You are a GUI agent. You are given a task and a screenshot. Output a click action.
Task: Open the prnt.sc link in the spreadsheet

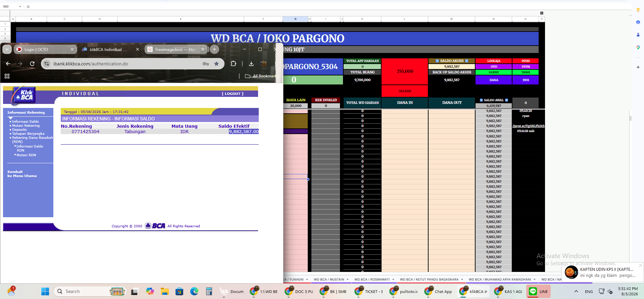528,126
